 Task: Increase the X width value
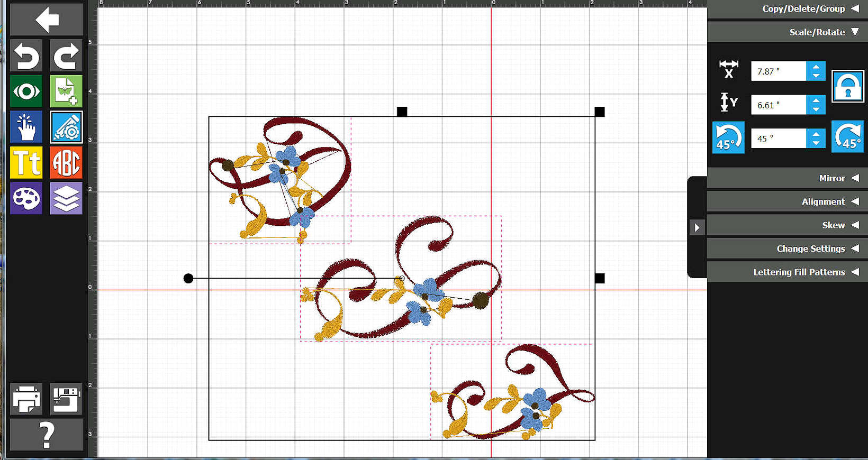[816, 67]
